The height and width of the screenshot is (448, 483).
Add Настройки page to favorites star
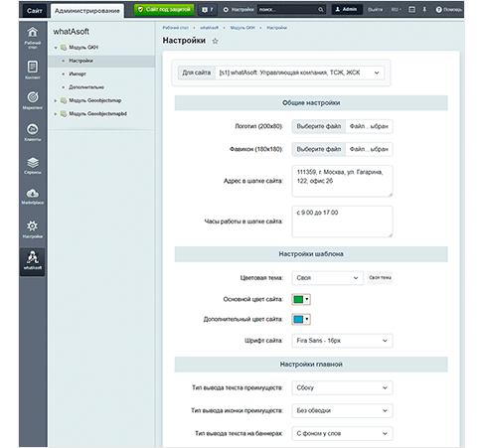point(215,41)
